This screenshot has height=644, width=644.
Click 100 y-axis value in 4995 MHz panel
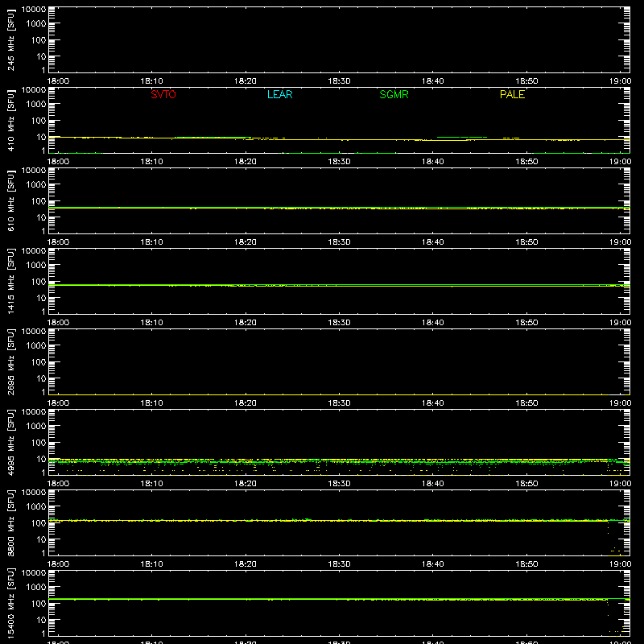39,443
